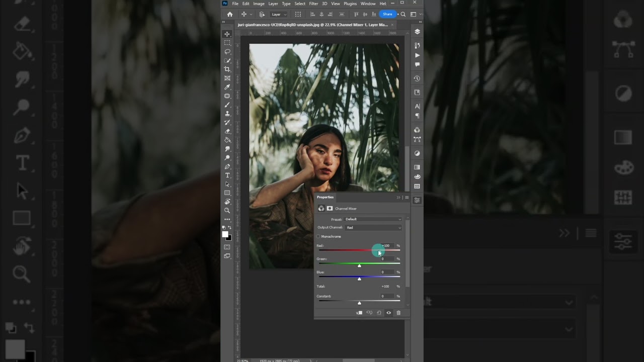
Task: Open the Image menu
Action: (x=259, y=4)
